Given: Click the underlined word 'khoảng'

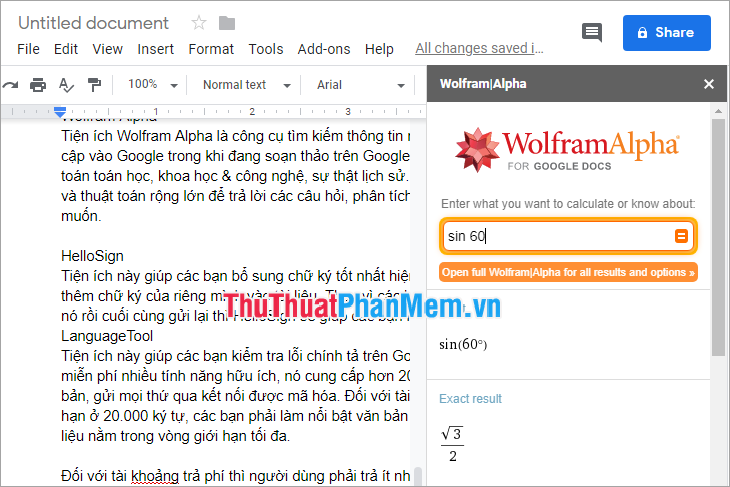Looking at the screenshot, I should [155, 476].
